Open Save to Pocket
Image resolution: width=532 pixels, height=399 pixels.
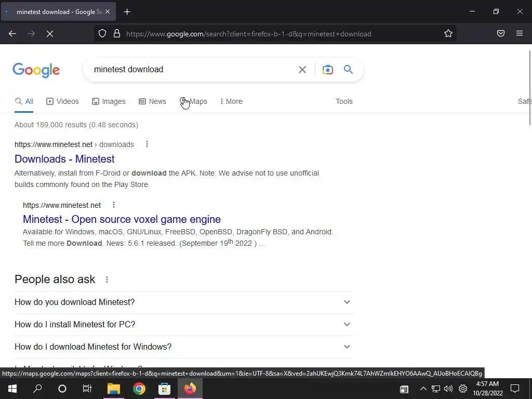coord(501,33)
